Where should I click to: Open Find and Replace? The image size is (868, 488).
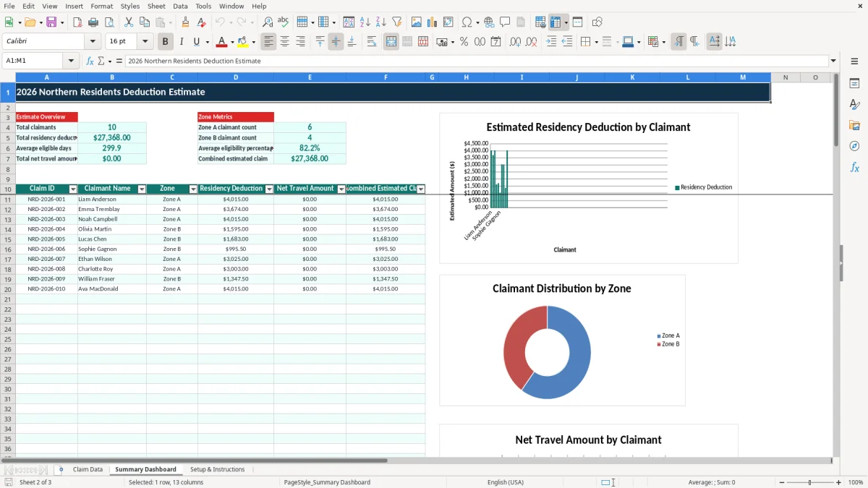(x=268, y=22)
